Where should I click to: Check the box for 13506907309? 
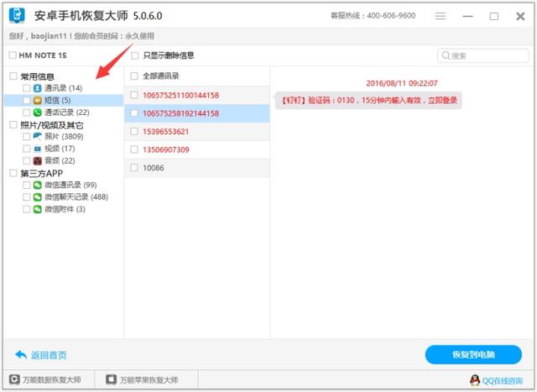tap(134, 149)
